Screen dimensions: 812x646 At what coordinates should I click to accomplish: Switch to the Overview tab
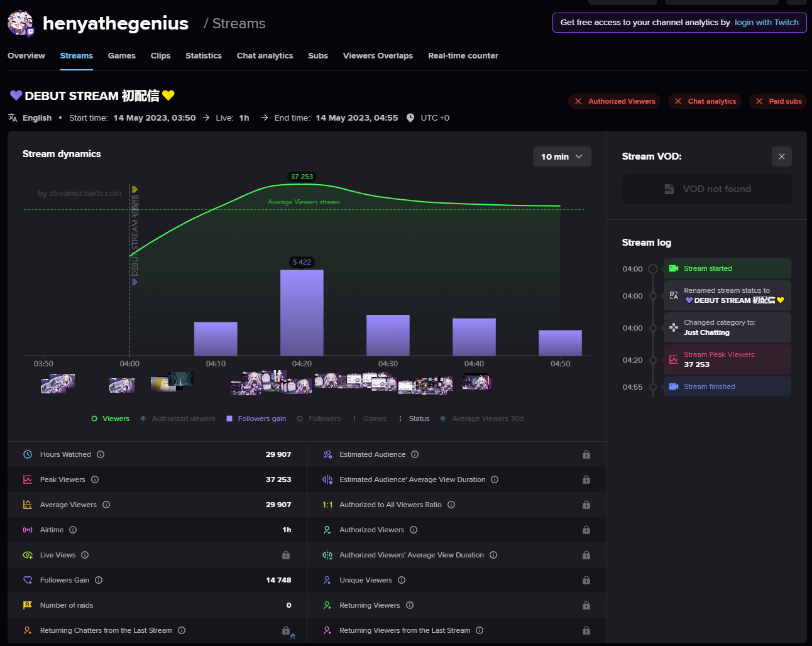[26, 56]
